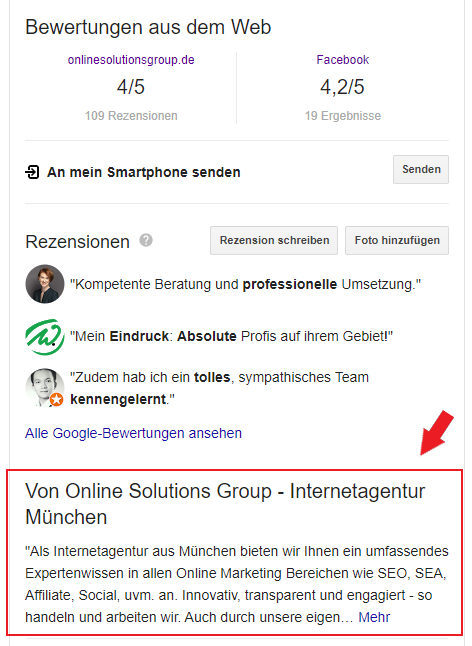Click the 'Von Online Solutions Group' heading
Screen dimensions: 472x646
225,504
